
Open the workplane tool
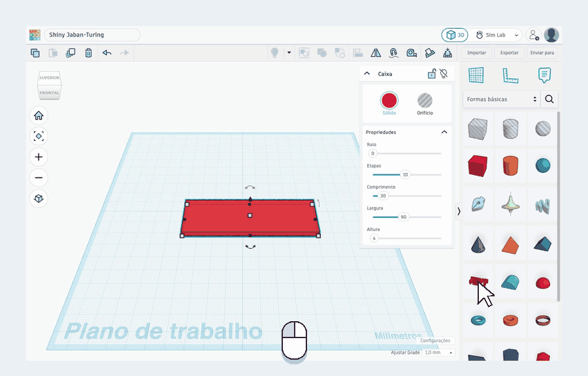[476, 75]
